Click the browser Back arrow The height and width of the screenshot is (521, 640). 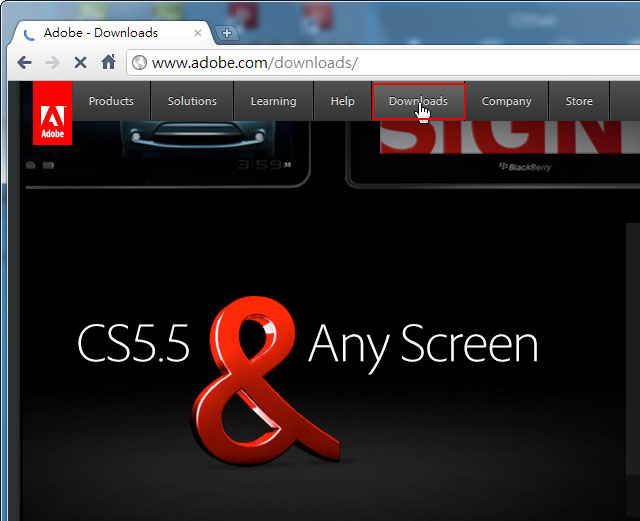pyautogui.click(x=24, y=62)
